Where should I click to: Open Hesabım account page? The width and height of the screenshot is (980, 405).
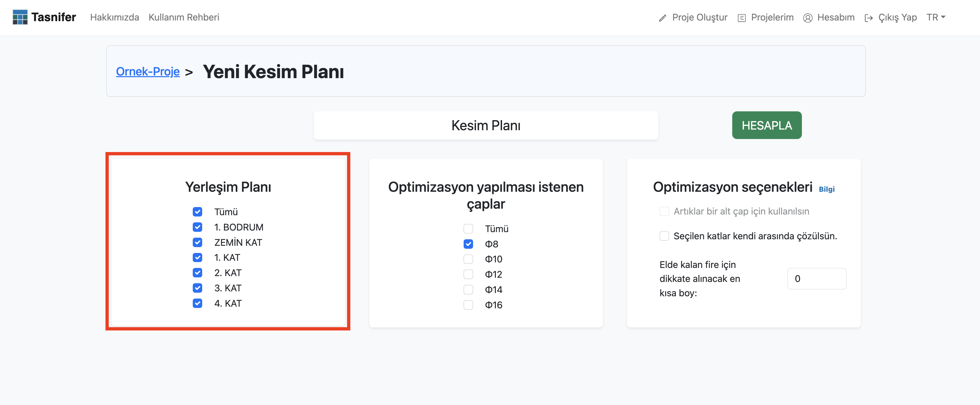pos(835,18)
